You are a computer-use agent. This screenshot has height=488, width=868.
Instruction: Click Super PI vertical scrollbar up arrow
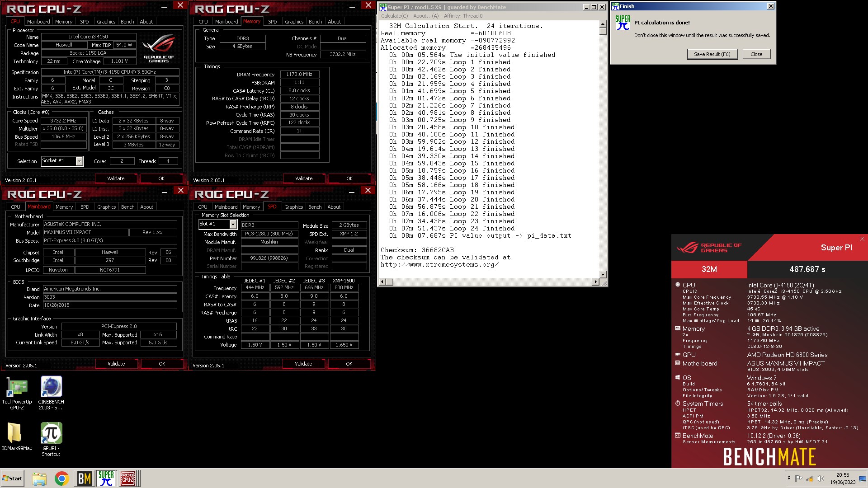click(603, 24)
